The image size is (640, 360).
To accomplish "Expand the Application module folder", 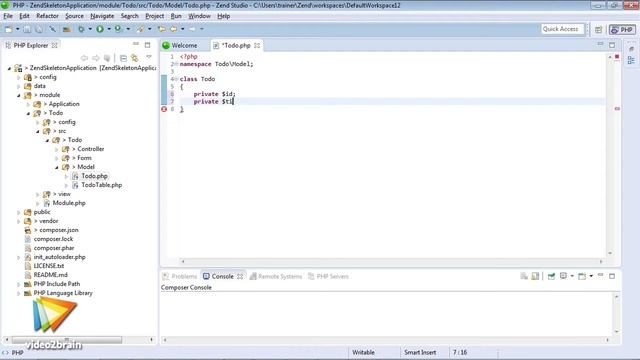I will tap(28, 104).
